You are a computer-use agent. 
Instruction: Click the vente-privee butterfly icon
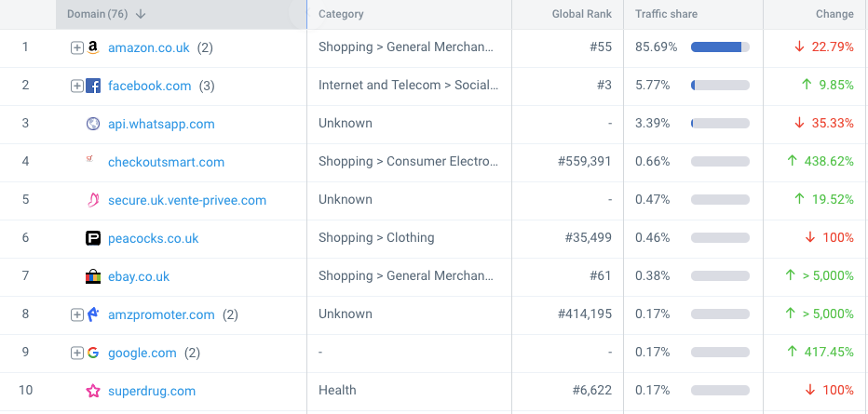[93, 200]
